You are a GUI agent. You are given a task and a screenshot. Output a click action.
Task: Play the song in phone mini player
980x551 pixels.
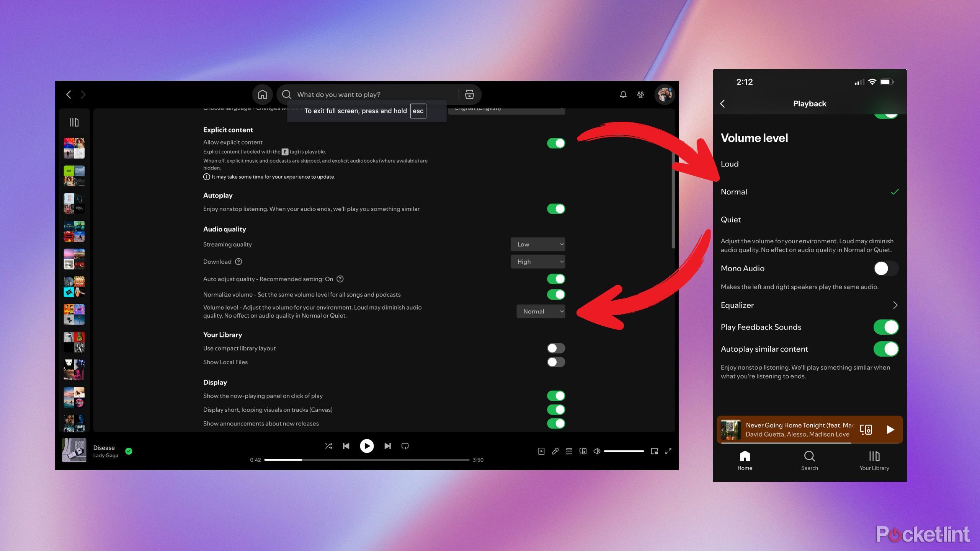[x=890, y=430]
